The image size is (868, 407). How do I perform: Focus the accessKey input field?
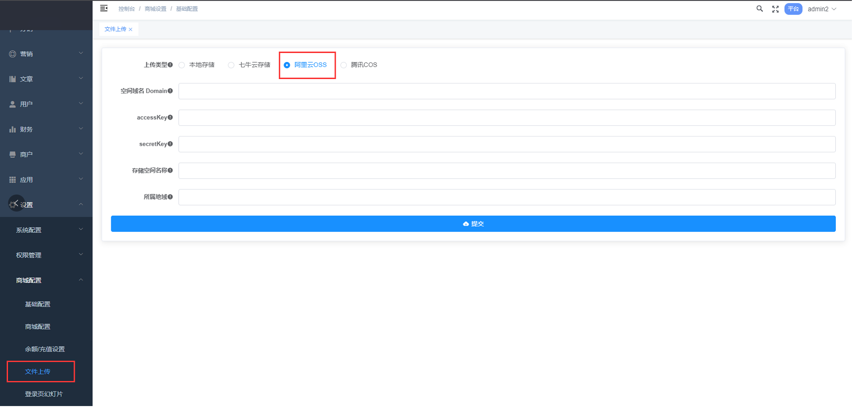tap(507, 118)
